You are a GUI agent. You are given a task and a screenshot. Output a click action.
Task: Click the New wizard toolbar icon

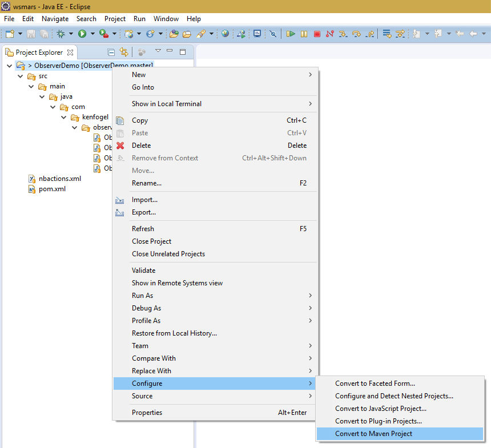click(x=10, y=34)
